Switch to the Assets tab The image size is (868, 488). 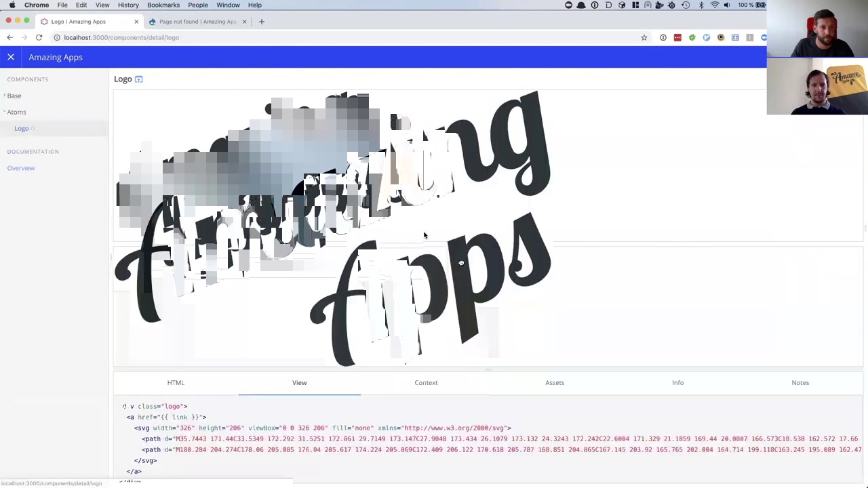coord(555,382)
